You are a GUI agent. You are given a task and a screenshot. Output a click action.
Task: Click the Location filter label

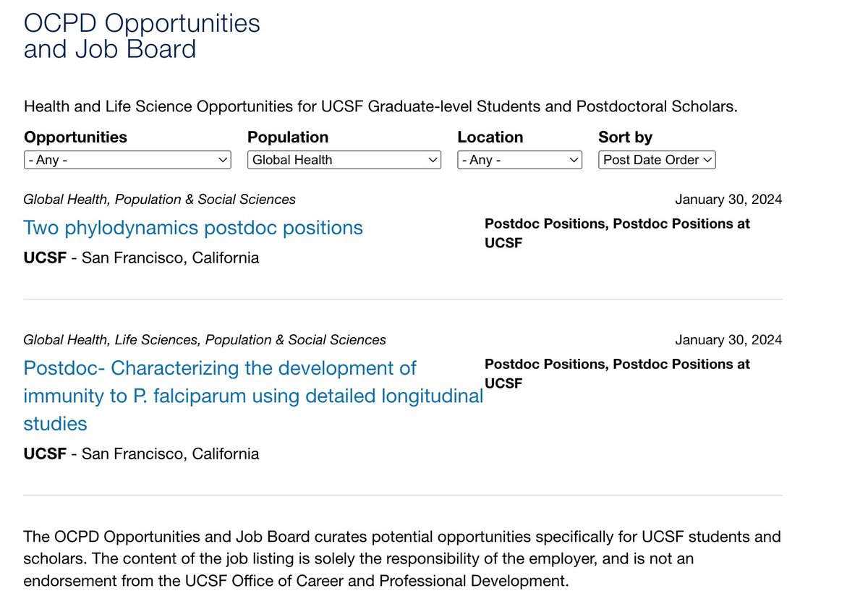490,137
